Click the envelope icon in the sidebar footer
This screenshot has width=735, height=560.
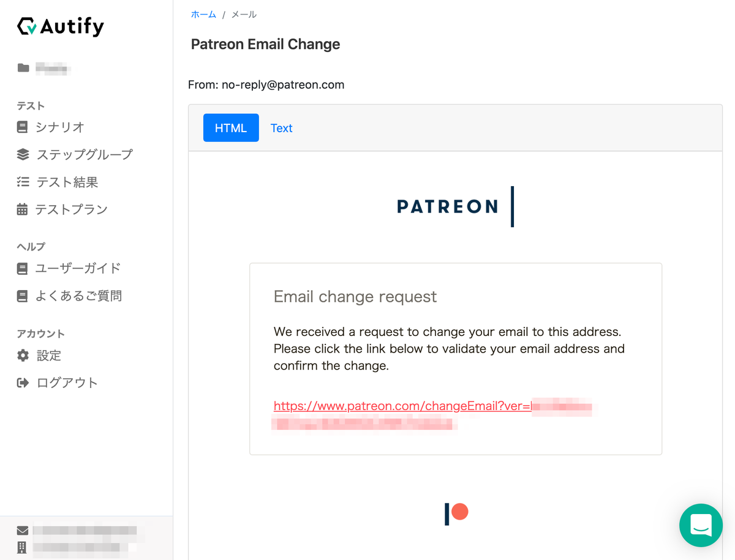click(23, 531)
